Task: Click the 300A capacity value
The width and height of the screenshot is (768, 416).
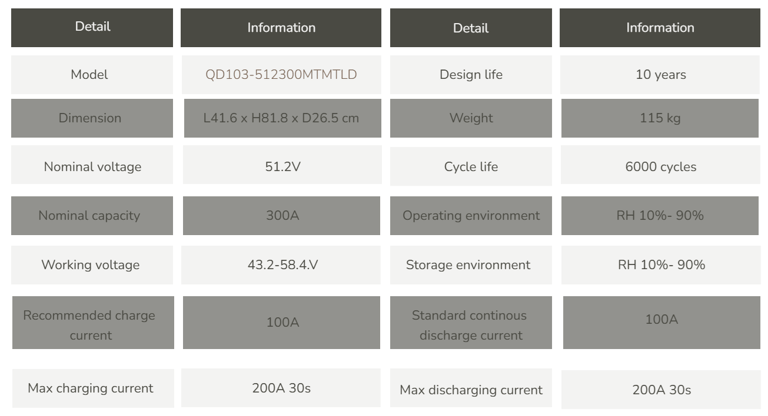Action: 282,216
